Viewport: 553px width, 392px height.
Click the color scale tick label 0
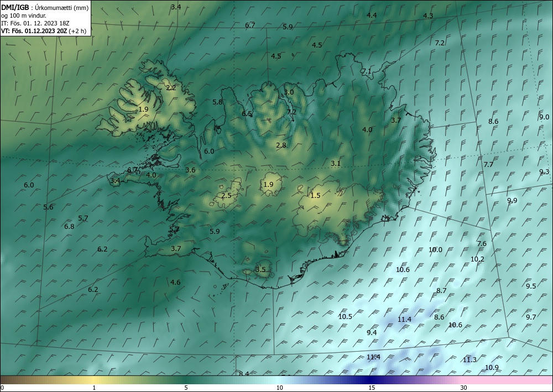tap(2, 388)
